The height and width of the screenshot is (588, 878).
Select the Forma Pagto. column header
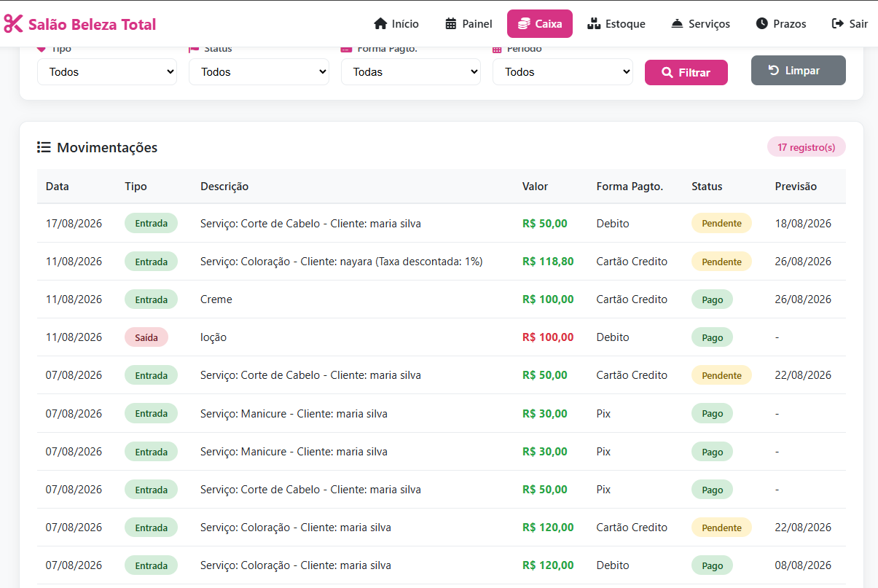(x=630, y=187)
